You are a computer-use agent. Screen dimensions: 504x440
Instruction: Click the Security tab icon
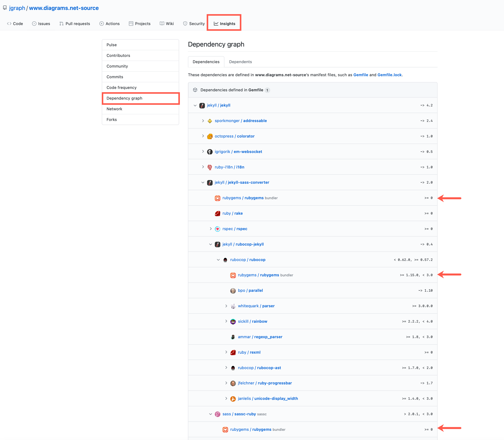click(184, 24)
